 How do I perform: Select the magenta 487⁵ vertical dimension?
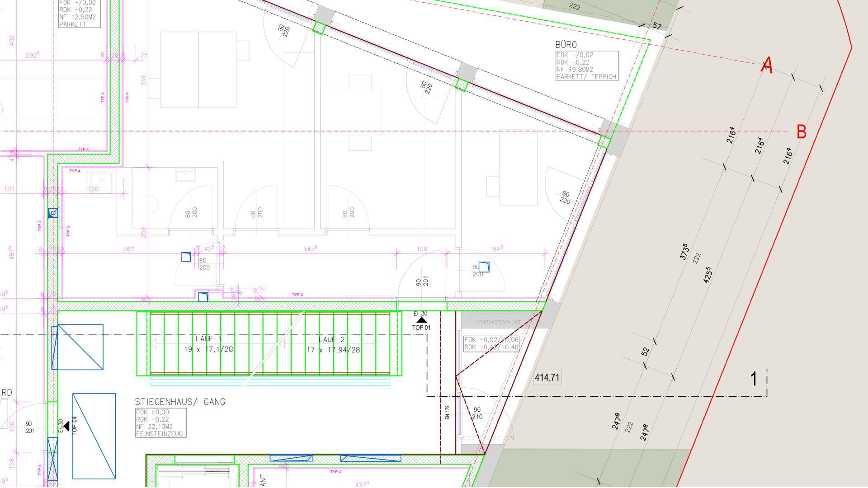point(11,252)
